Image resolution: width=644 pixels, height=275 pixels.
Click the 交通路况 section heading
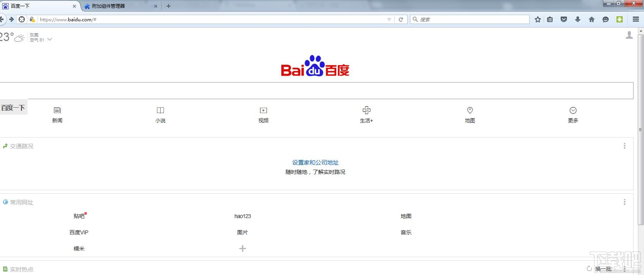(22, 146)
